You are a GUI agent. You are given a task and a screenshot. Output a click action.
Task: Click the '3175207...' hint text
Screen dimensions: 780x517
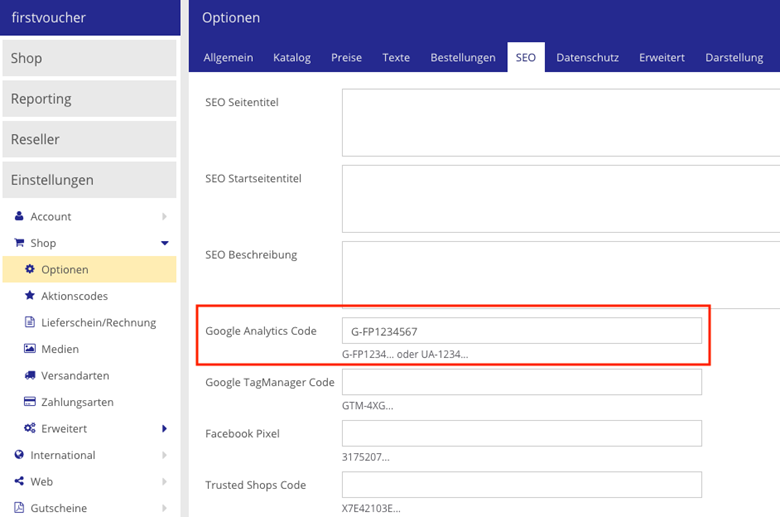366,457
